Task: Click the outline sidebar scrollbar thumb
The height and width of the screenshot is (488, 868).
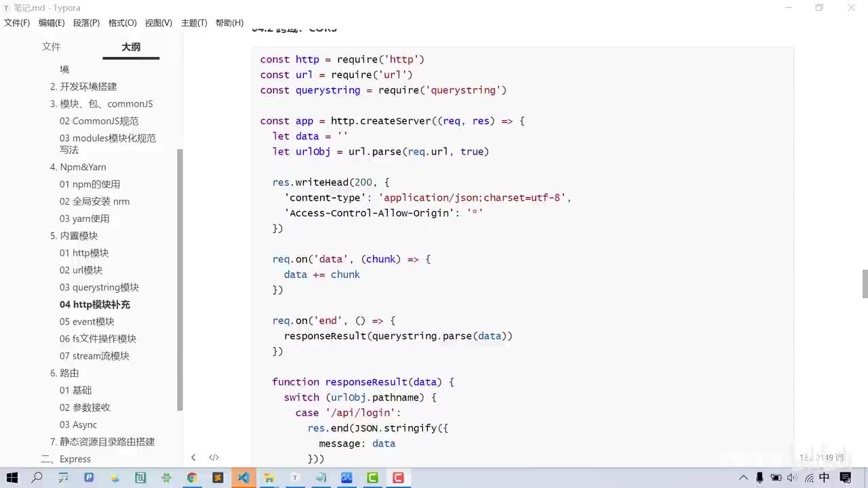Action: 180,279
